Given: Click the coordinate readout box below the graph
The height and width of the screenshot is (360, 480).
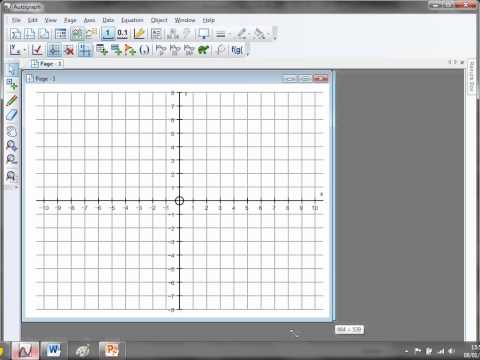Looking at the screenshot, I should coord(349,329).
